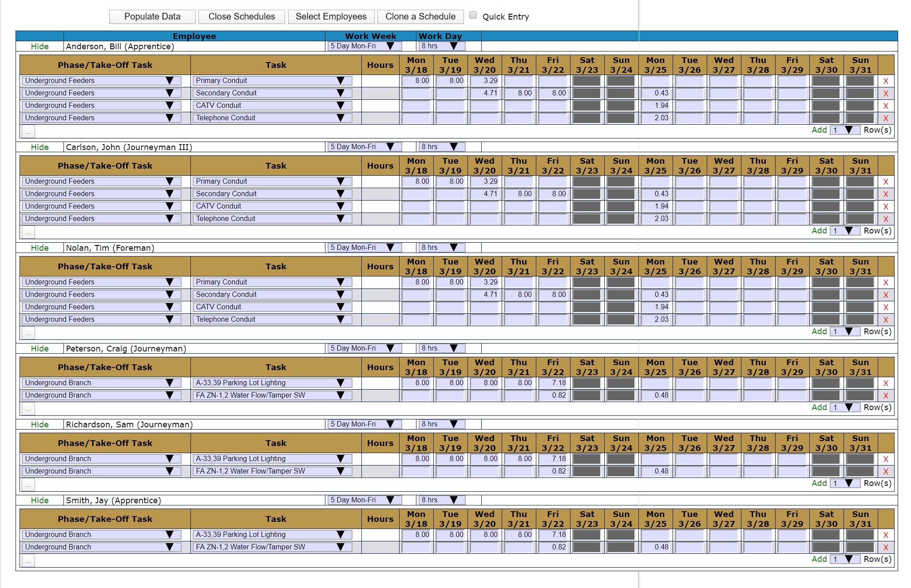
Task: Click the ellipsis button under Smith's task table
Action: click(28, 560)
